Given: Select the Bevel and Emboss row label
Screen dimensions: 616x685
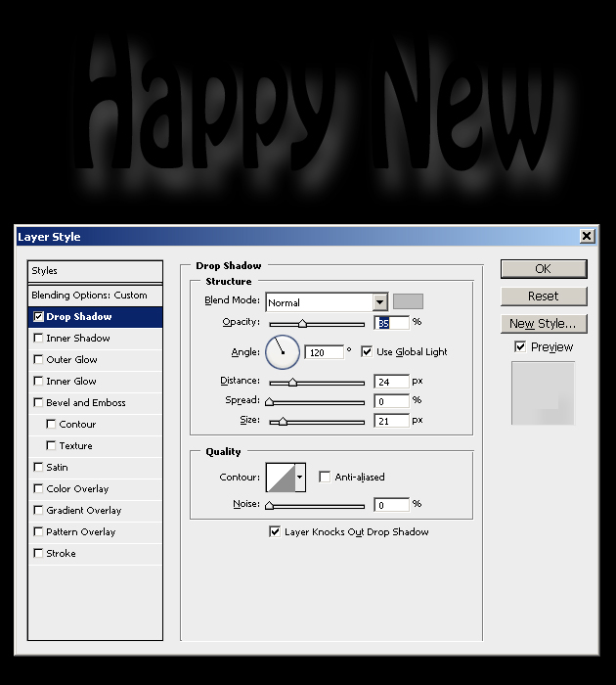Looking at the screenshot, I should [x=86, y=403].
